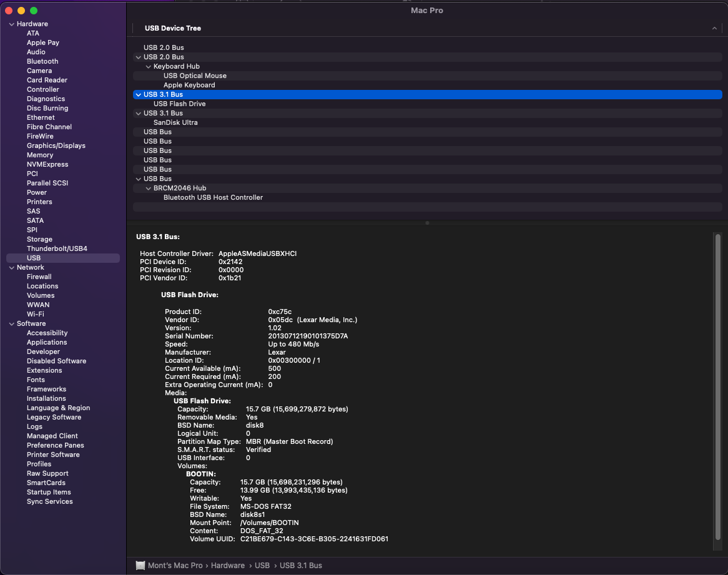Open Ethernet in the sidebar
The width and height of the screenshot is (728, 575).
(41, 117)
